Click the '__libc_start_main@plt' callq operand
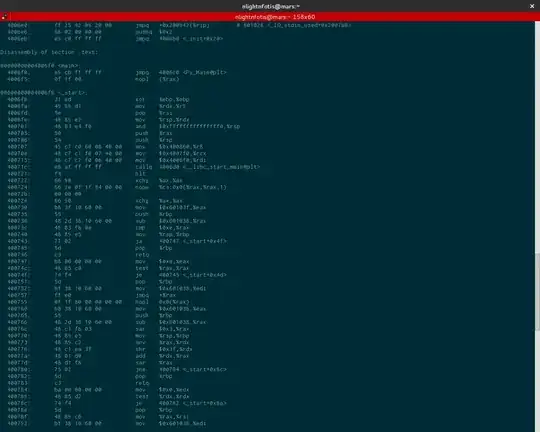The image size is (540, 432). pyautogui.click(x=209, y=167)
